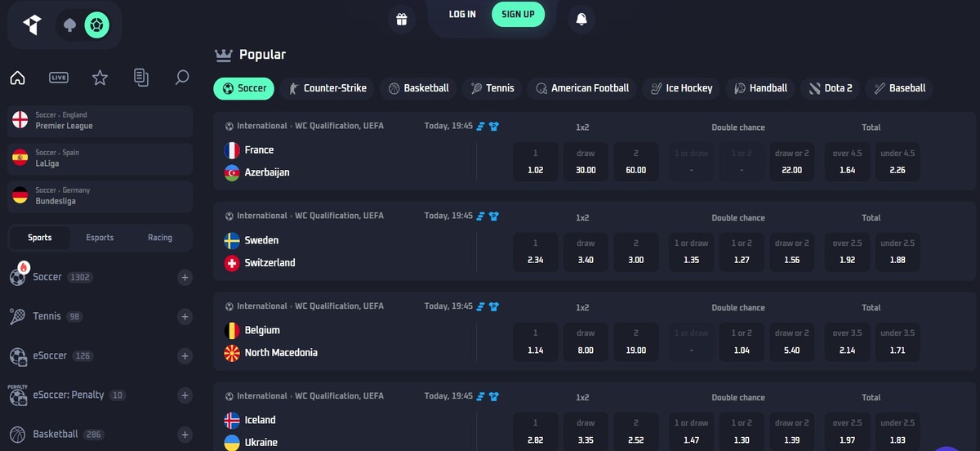Select the Soccer popular filter chip

[x=243, y=88]
